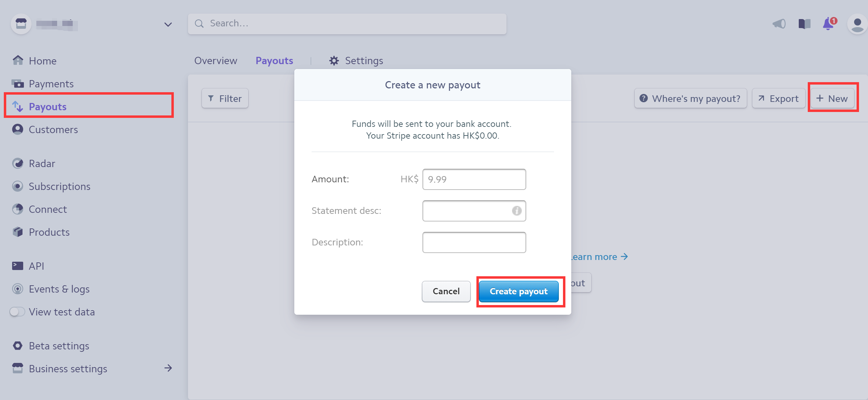
Task: Click the Radar icon in sidebar
Action: tap(18, 163)
